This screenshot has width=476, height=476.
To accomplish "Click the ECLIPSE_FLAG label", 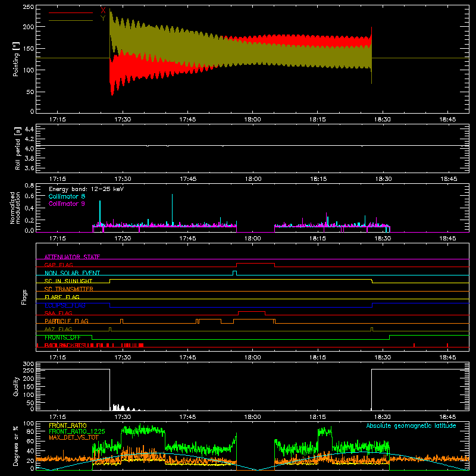I will click(65, 305).
